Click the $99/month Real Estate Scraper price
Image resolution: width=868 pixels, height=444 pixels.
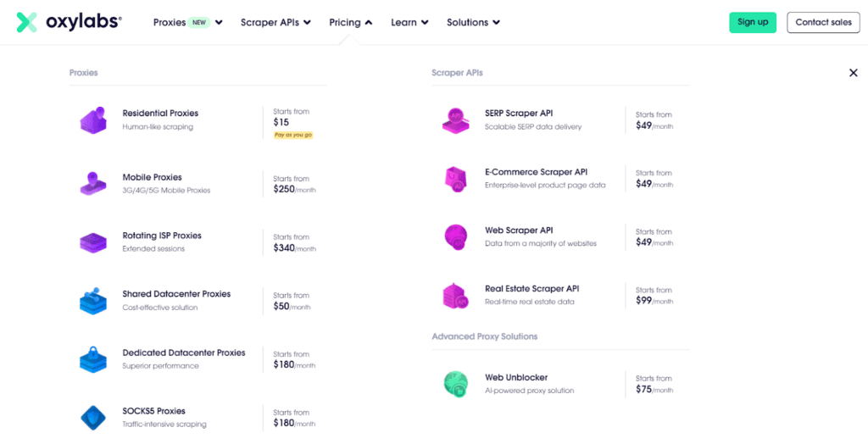(654, 301)
